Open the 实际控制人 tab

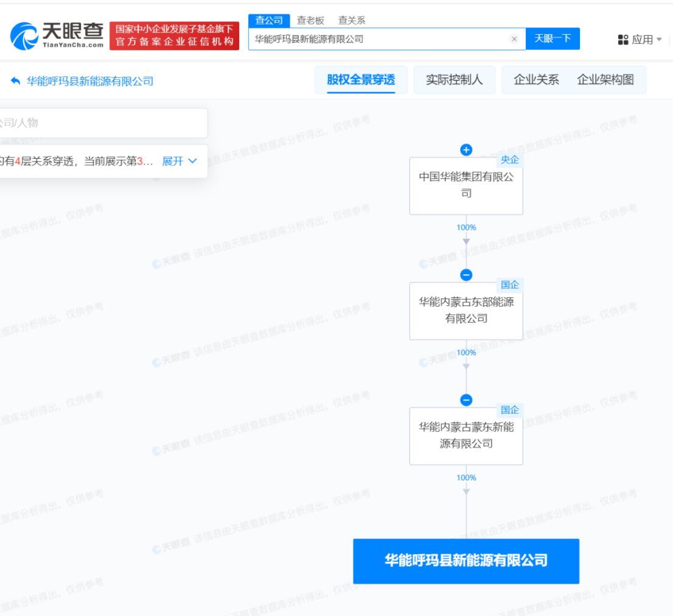454,80
